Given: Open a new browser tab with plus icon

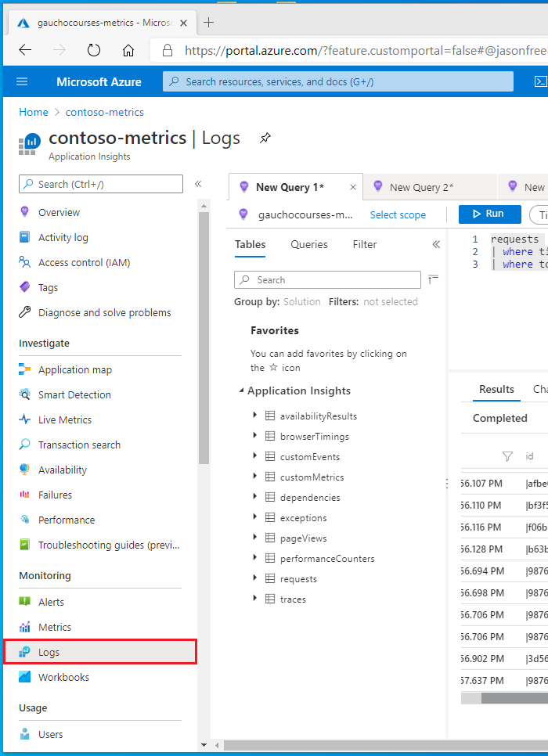Looking at the screenshot, I should point(208,22).
